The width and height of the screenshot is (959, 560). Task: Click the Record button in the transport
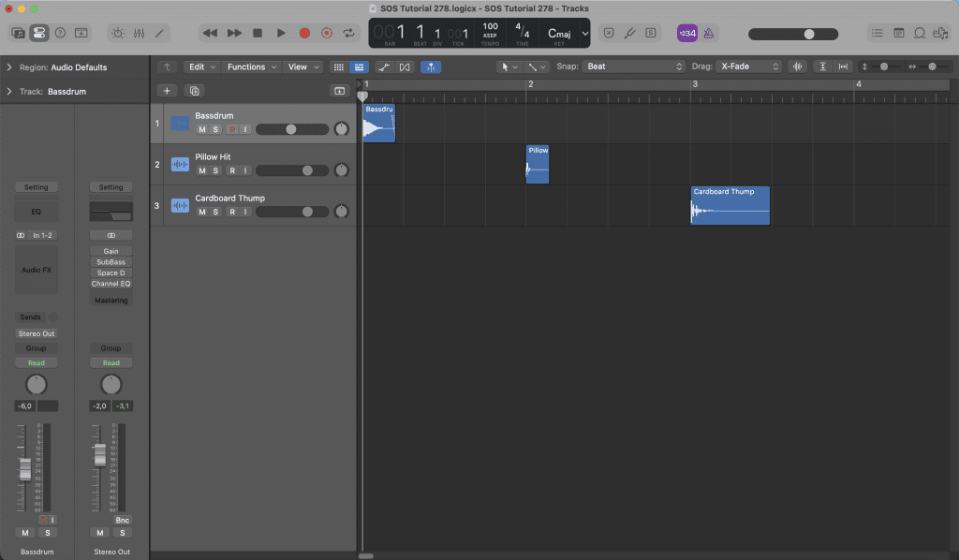(304, 33)
